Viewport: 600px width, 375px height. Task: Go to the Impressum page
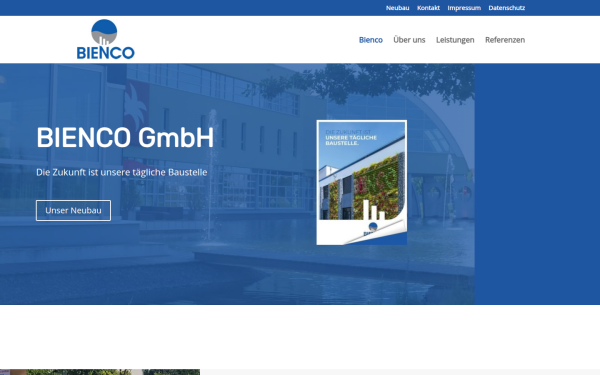[x=464, y=8]
